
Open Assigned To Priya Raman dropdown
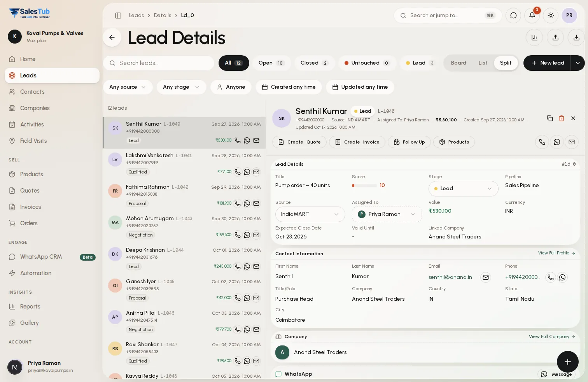(387, 214)
